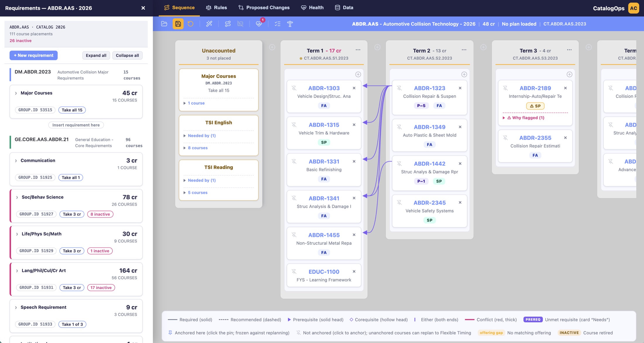Open the Data tab
The image size is (644, 343).
coord(344,8)
